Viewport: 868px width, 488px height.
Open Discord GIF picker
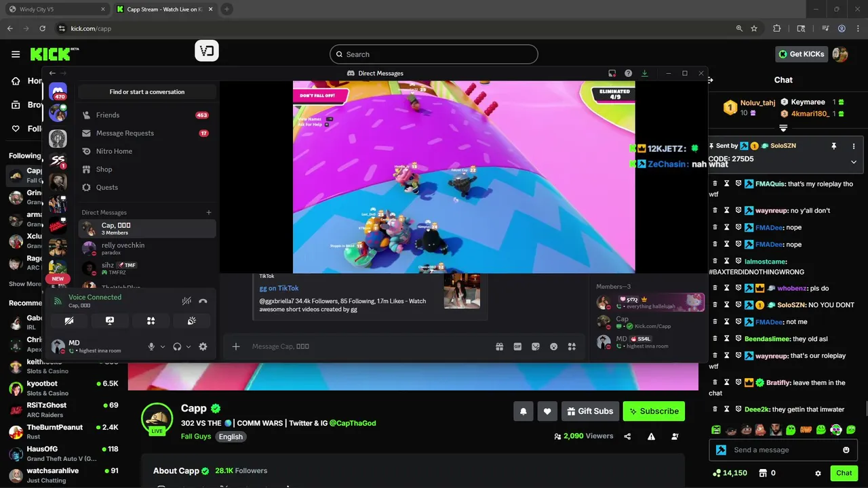(517, 346)
